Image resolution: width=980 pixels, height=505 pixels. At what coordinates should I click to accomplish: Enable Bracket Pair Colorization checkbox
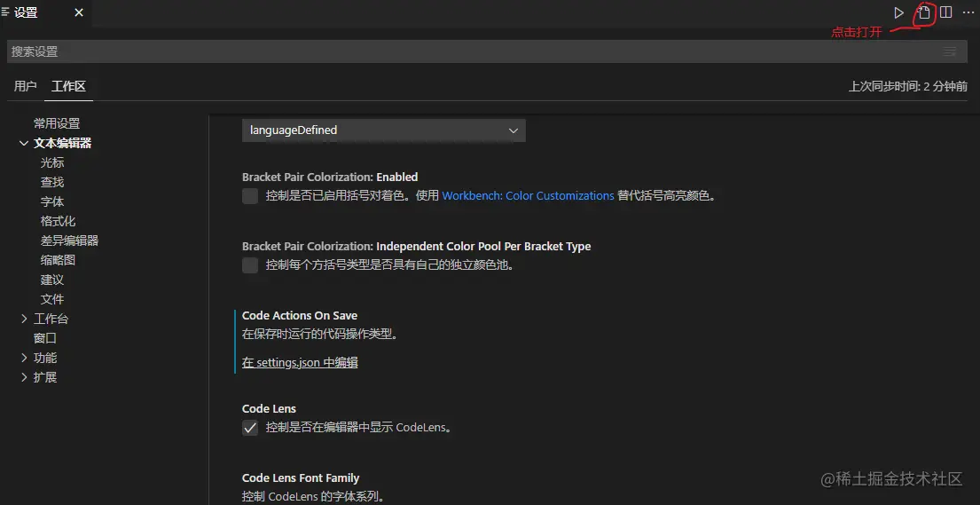[250, 196]
